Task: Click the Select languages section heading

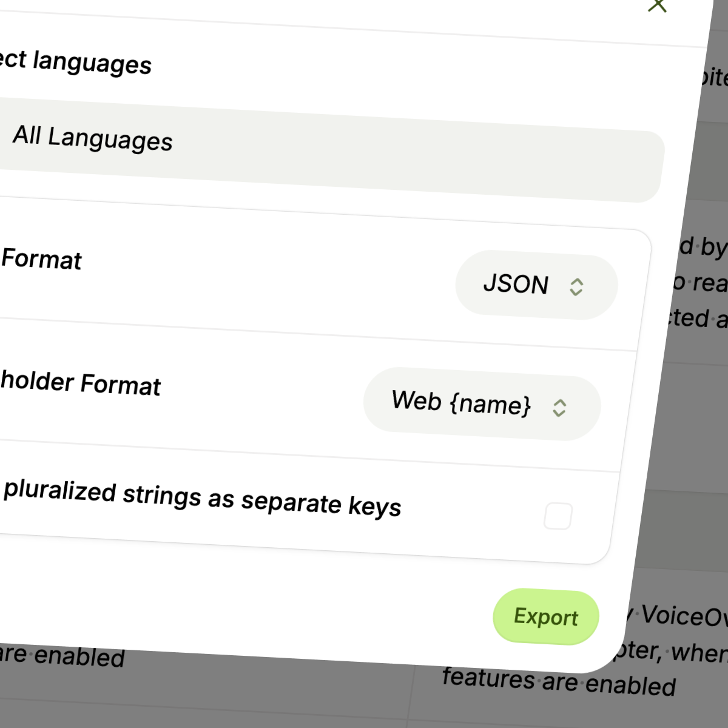Action: tap(76, 62)
